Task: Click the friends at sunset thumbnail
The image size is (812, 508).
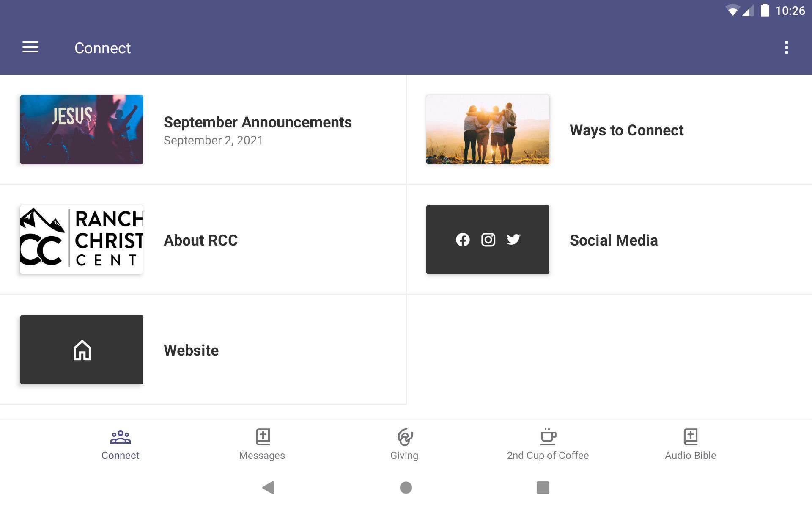Action: point(488,130)
